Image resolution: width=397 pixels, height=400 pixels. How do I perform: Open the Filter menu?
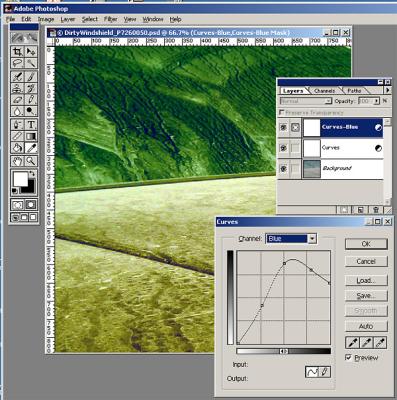(x=110, y=19)
